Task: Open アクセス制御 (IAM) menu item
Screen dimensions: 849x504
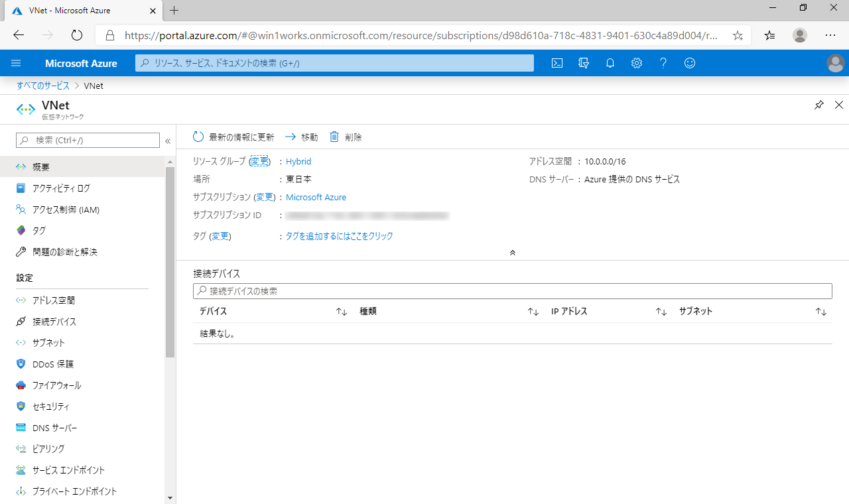Action: (82, 210)
